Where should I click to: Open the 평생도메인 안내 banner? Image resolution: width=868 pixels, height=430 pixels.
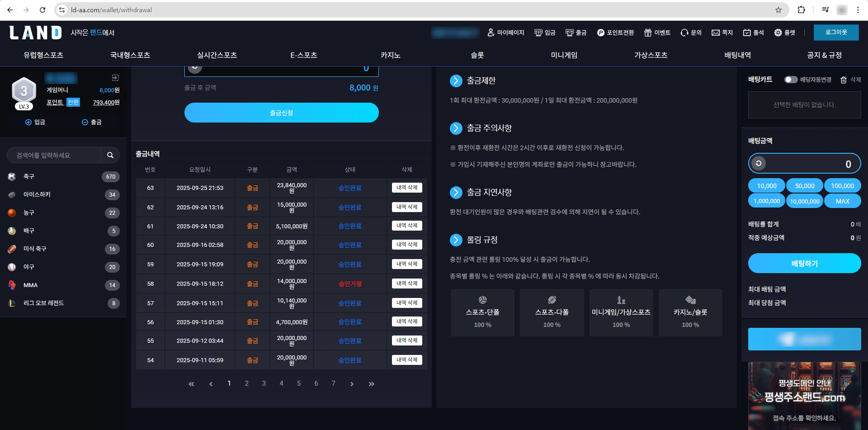coord(805,396)
